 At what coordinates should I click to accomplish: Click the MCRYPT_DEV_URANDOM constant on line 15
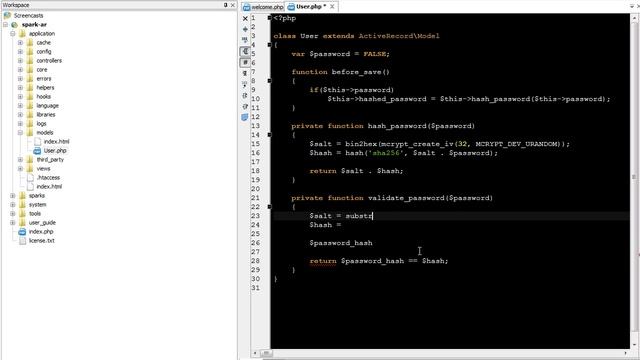click(x=516, y=144)
